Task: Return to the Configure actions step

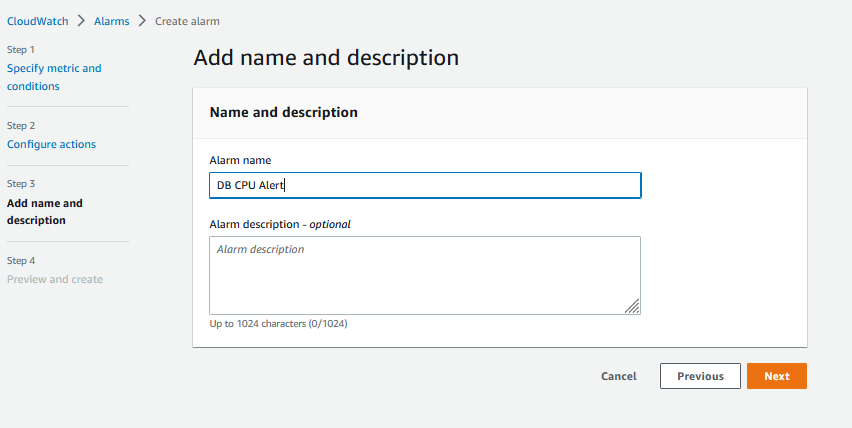Action: (51, 144)
